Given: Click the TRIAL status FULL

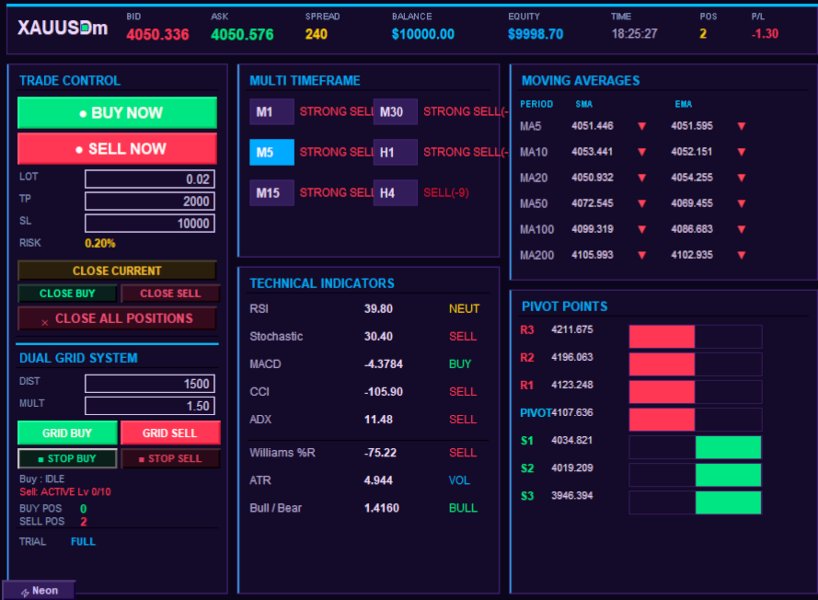Looking at the screenshot, I should tap(83, 542).
